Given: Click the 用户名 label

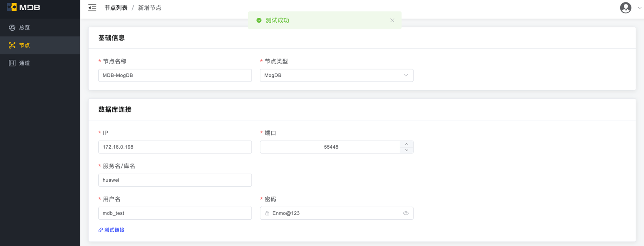Looking at the screenshot, I should pos(112,199).
